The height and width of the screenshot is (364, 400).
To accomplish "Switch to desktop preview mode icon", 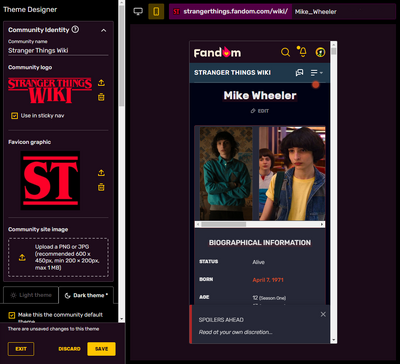I will point(138,11).
